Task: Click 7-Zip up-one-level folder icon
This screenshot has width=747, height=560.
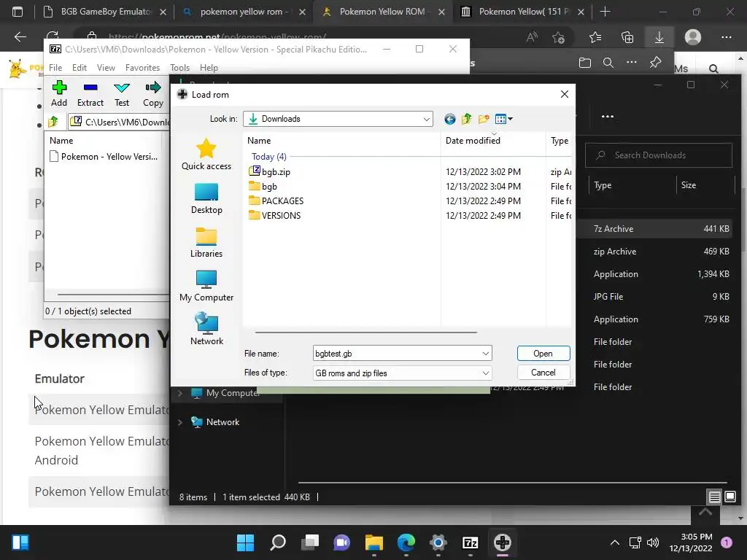Action: tap(53, 122)
